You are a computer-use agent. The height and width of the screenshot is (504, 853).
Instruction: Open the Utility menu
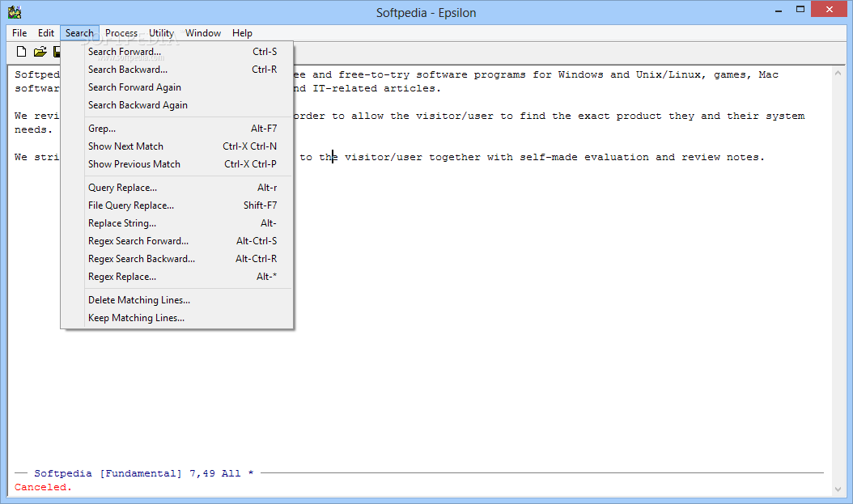point(161,33)
